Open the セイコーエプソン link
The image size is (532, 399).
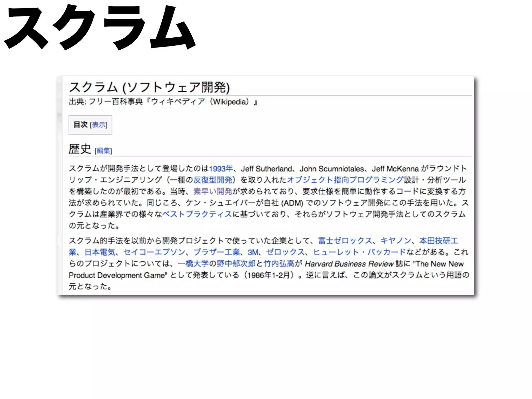pos(154,252)
